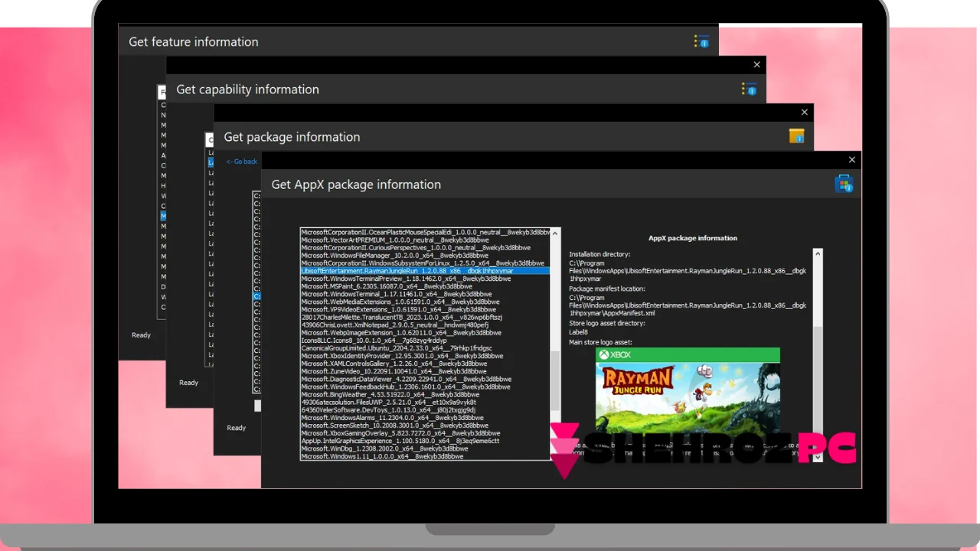The width and height of the screenshot is (980, 551).
Task: Click the package list scroll-up arrow
Action: click(556, 232)
